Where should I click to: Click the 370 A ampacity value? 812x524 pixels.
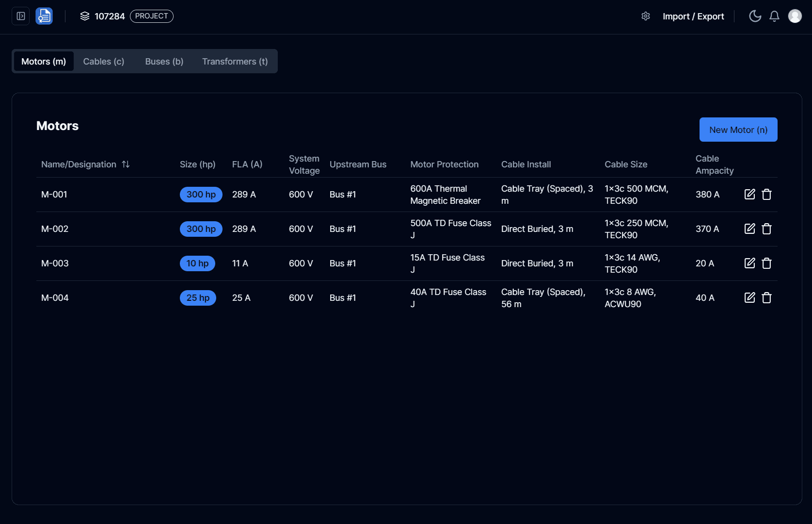[707, 229]
